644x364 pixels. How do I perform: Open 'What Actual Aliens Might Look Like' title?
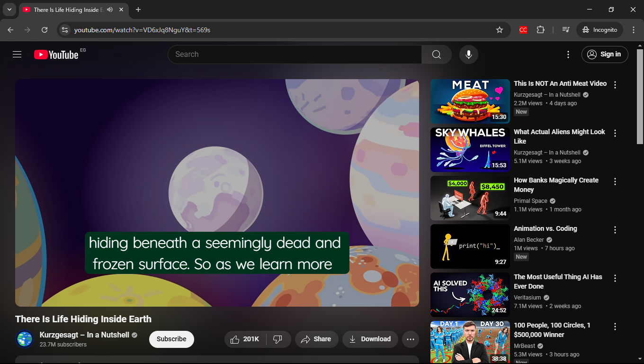(x=559, y=136)
